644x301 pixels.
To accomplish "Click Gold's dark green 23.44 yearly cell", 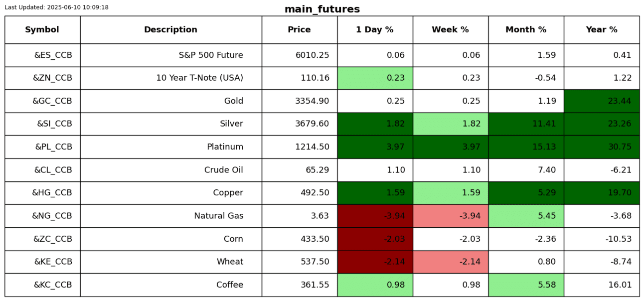I will click(601, 101).
